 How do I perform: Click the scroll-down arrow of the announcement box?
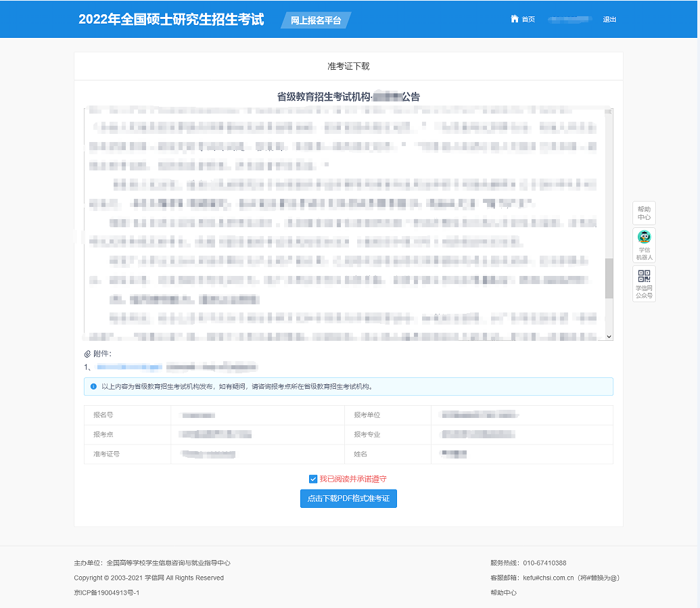tap(608, 335)
